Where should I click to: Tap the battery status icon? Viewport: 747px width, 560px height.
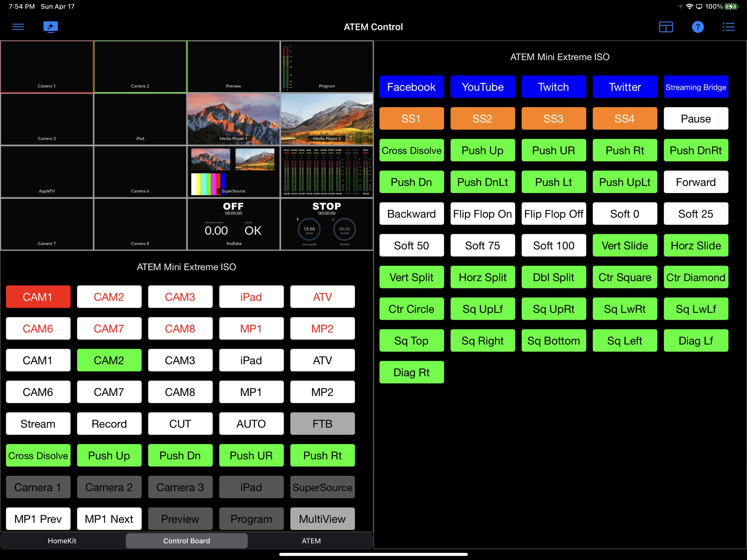click(x=732, y=6)
